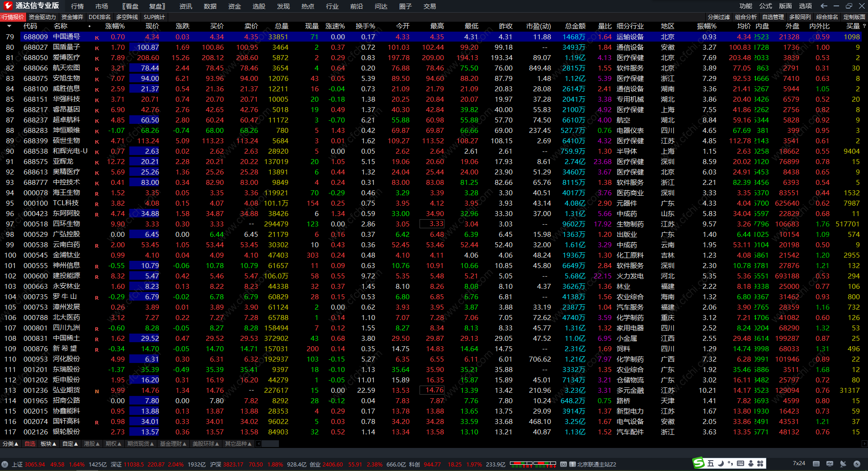
Task: Open the 选股 menu
Action: pyautogui.click(x=259, y=6)
